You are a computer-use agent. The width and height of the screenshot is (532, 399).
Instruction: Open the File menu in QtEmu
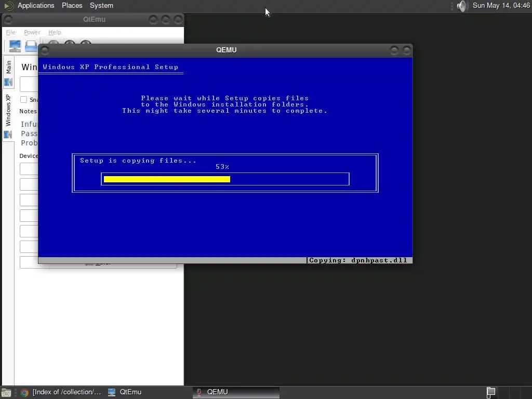10,32
